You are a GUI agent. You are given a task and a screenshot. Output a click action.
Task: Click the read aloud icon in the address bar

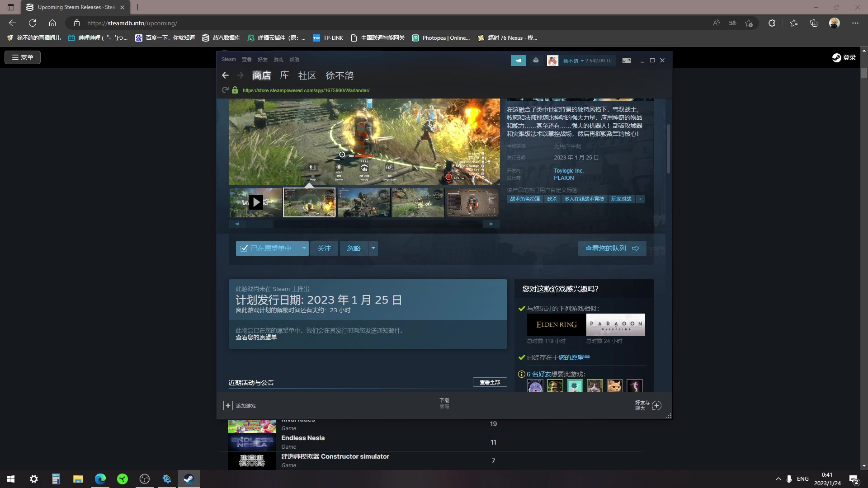click(x=716, y=23)
